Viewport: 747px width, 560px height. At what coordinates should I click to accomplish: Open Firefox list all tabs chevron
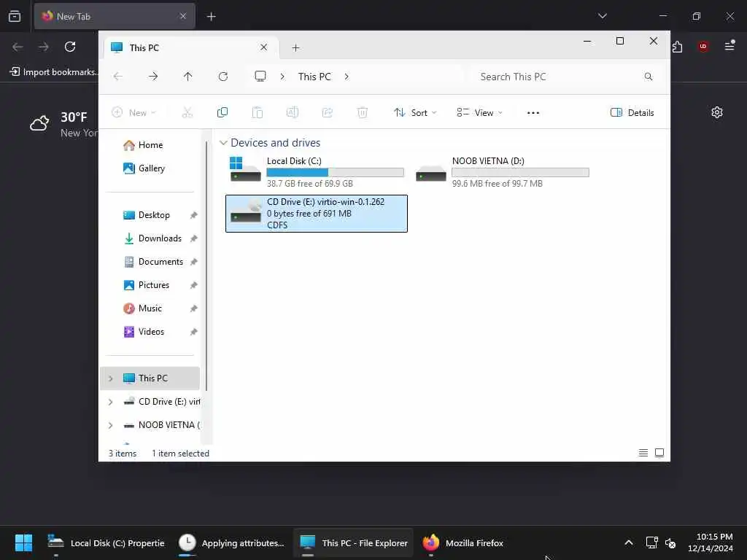pos(602,16)
